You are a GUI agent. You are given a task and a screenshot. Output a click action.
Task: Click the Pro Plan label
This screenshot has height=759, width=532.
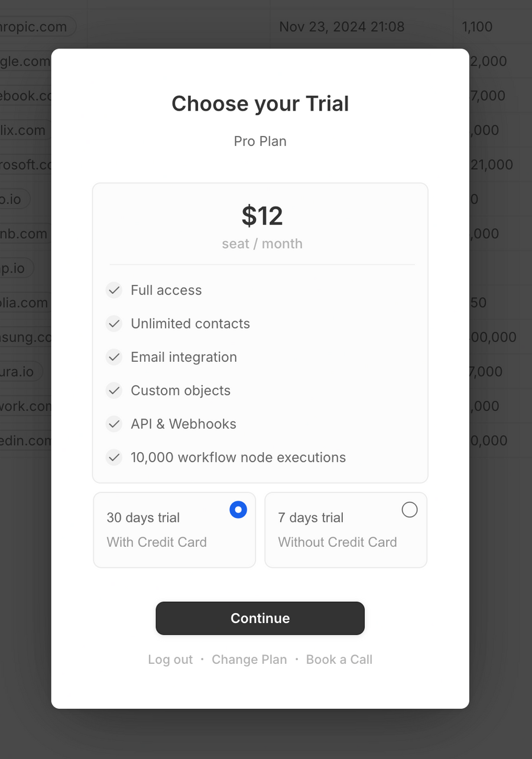(260, 141)
